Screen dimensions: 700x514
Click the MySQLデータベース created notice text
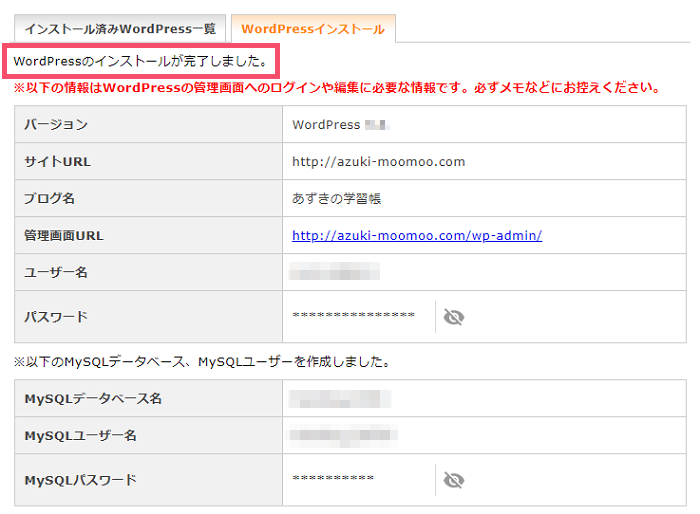click(x=202, y=362)
